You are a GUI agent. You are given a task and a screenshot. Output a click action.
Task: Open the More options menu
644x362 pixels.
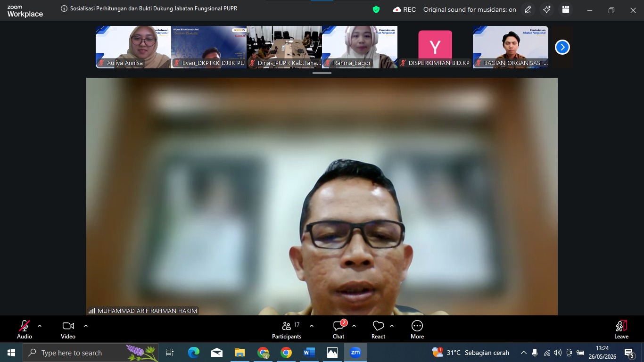[x=417, y=329]
